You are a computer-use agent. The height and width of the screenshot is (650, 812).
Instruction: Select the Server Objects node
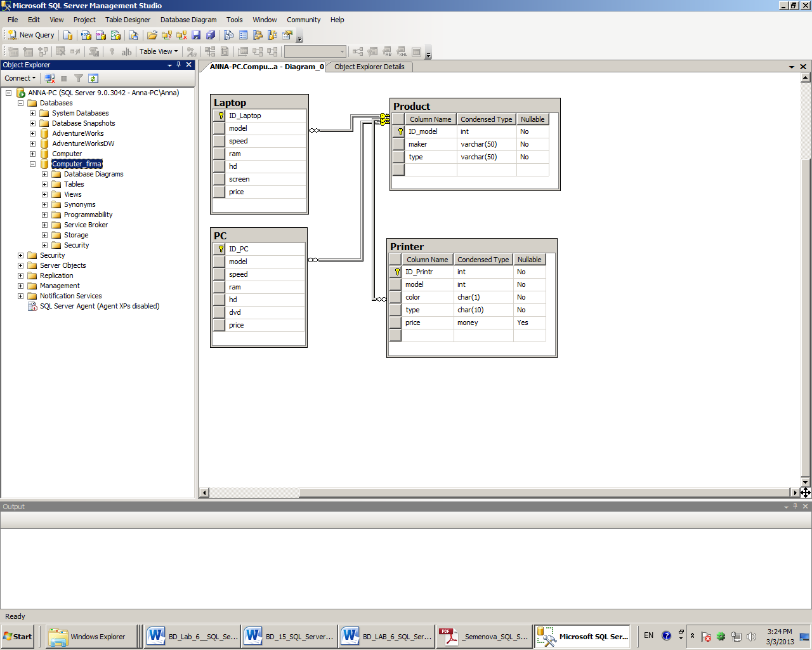point(63,265)
